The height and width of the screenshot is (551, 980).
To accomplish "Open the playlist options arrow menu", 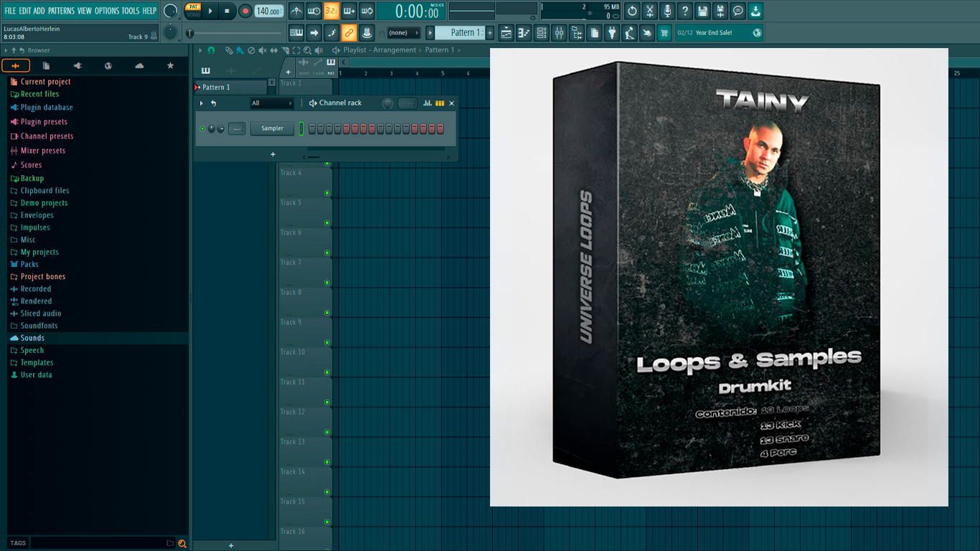I will click(200, 50).
